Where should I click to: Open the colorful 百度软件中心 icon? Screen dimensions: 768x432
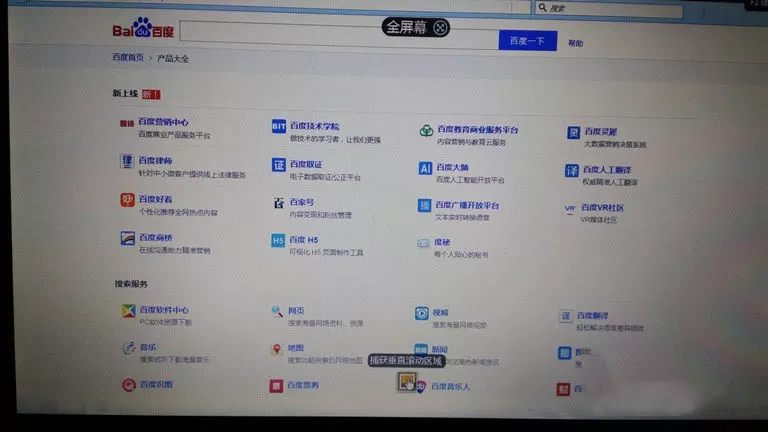129,311
